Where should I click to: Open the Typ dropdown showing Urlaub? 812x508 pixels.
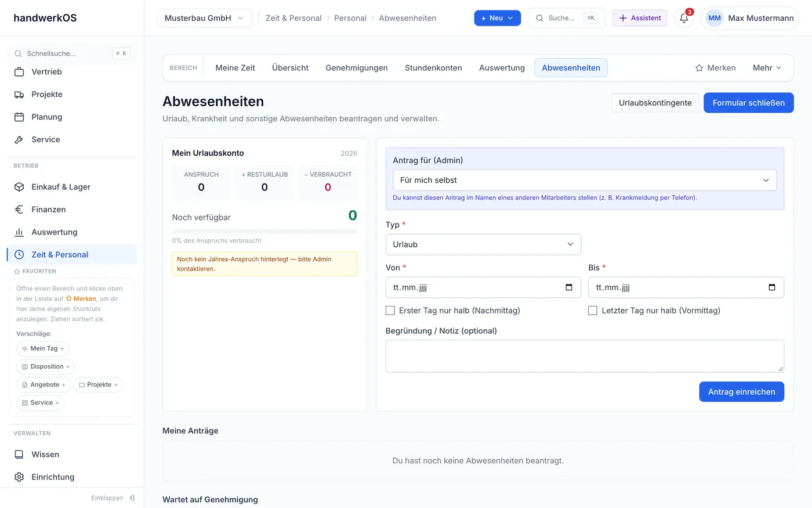coord(483,244)
